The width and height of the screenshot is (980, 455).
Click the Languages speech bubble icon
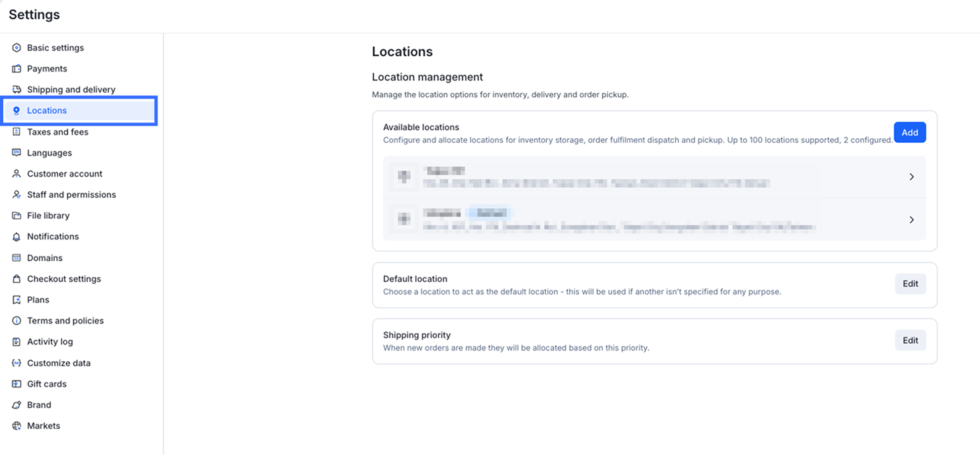(x=17, y=153)
